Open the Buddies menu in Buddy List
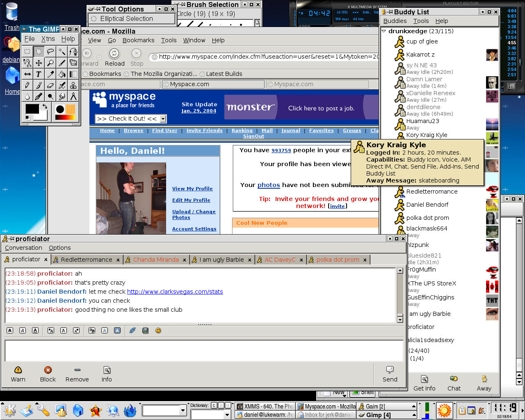The image size is (525, 420). tap(395, 21)
